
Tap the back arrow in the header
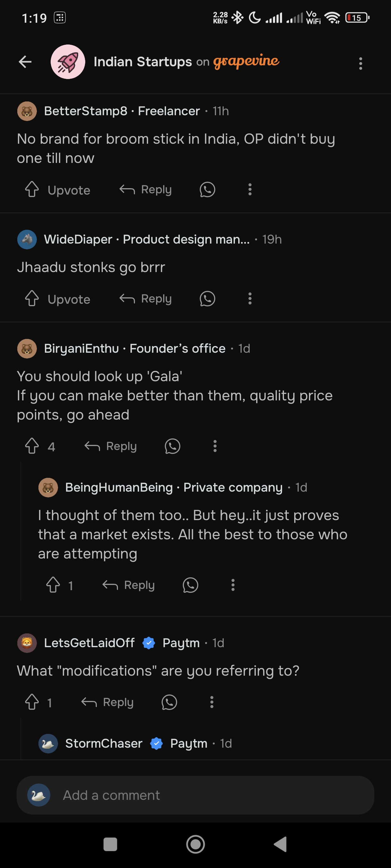[x=25, y=62]
